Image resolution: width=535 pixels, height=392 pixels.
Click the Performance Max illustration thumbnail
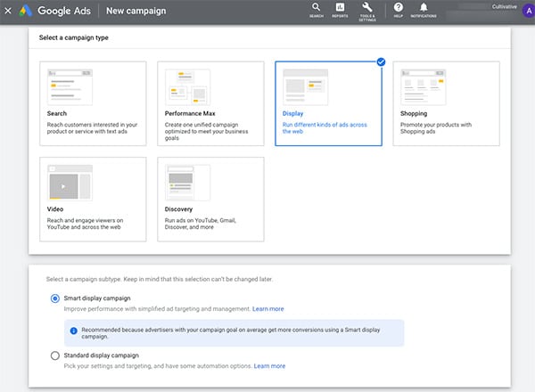(x=187, y=87)
